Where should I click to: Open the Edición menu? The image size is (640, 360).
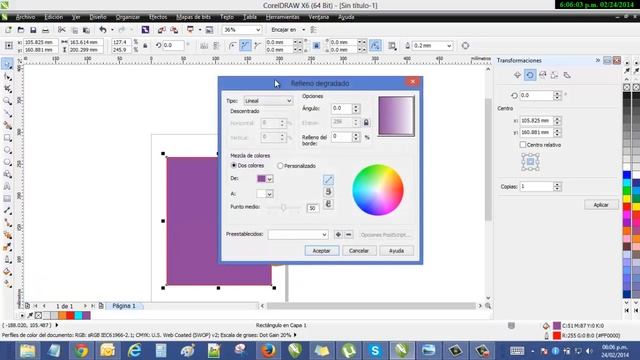(x=53, y=17)
